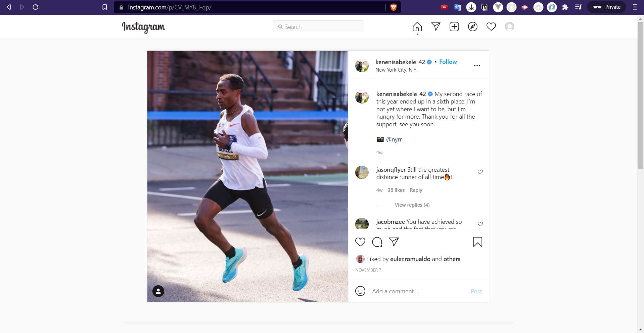Click the scrollbar down arrow

(x=641, y=330)
